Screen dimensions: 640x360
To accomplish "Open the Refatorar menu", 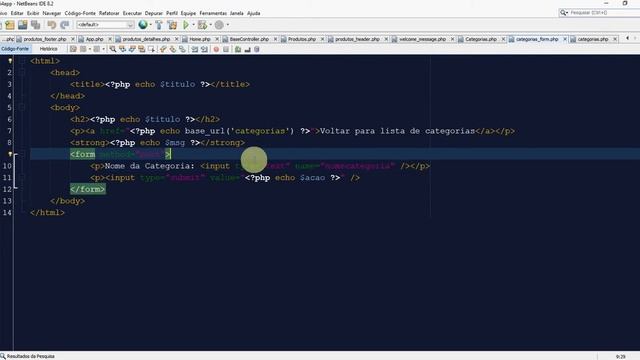I will 109,13.
